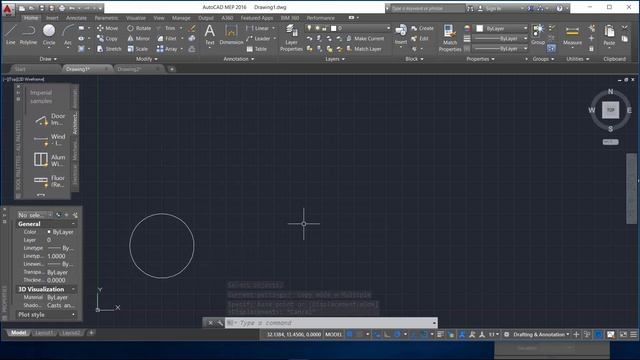Open the No selection dropdown in Properties
Screen dimensions: 640x360
tap(35, 215)
